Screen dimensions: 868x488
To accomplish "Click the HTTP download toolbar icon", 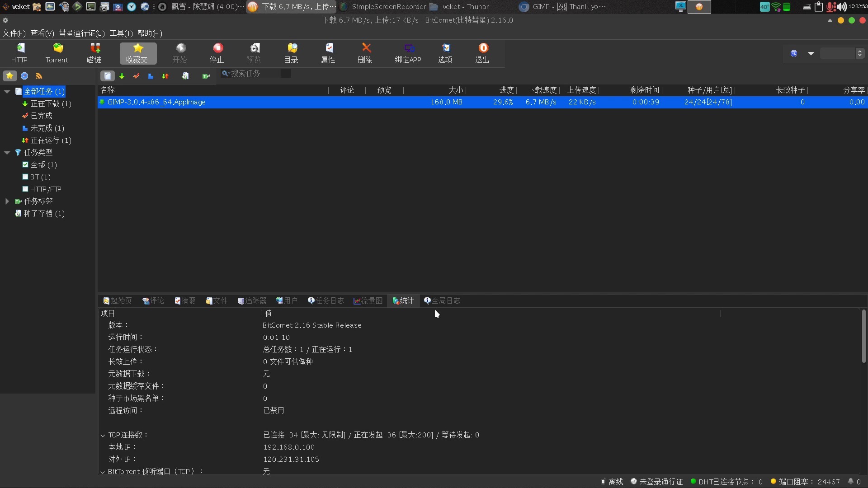I will tap(19, 53).
